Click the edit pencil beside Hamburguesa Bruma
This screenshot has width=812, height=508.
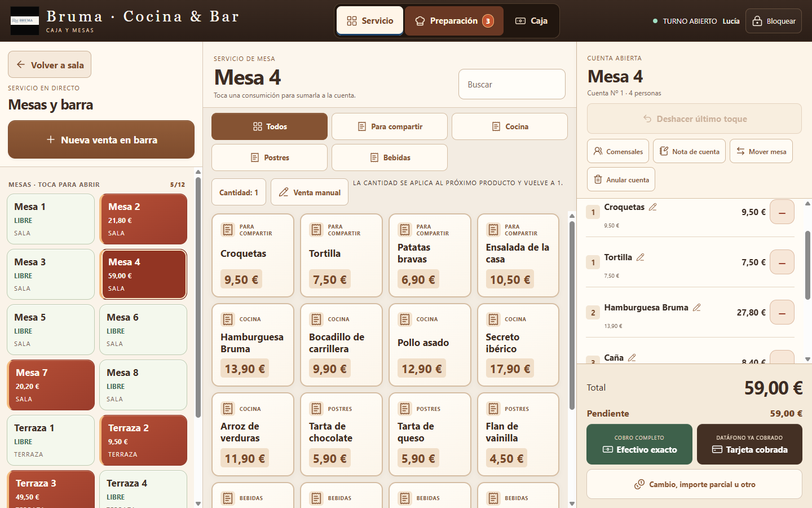click(696, 308)
